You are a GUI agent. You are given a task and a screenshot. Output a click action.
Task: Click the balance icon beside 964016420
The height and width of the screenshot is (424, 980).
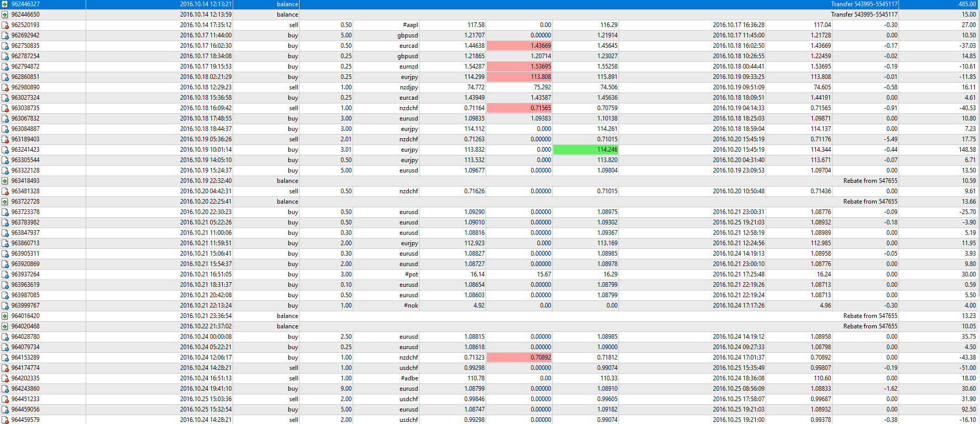tap(5, 316)
